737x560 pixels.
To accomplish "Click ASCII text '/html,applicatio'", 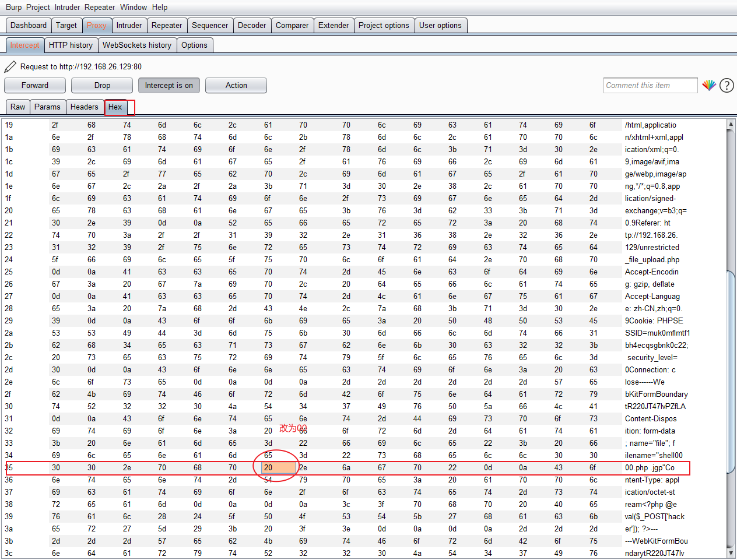I will click(x=651, y=125).
